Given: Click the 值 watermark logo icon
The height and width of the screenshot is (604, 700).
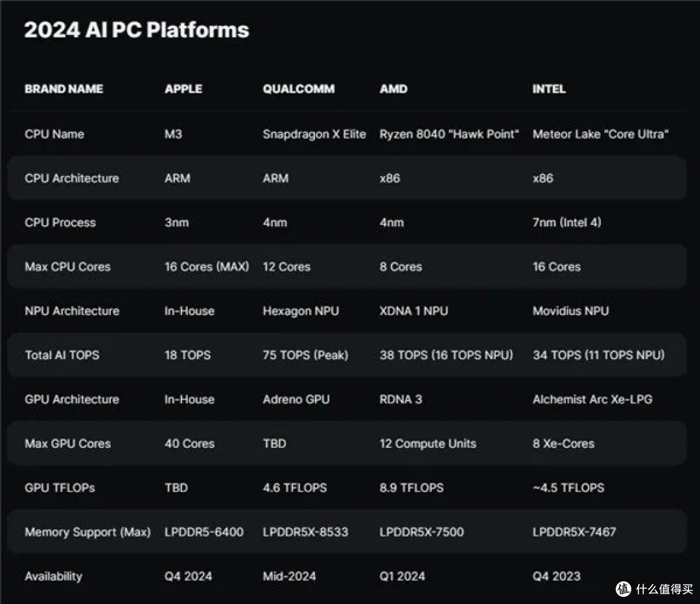Looking at the screenshot, I should point(624,588).
